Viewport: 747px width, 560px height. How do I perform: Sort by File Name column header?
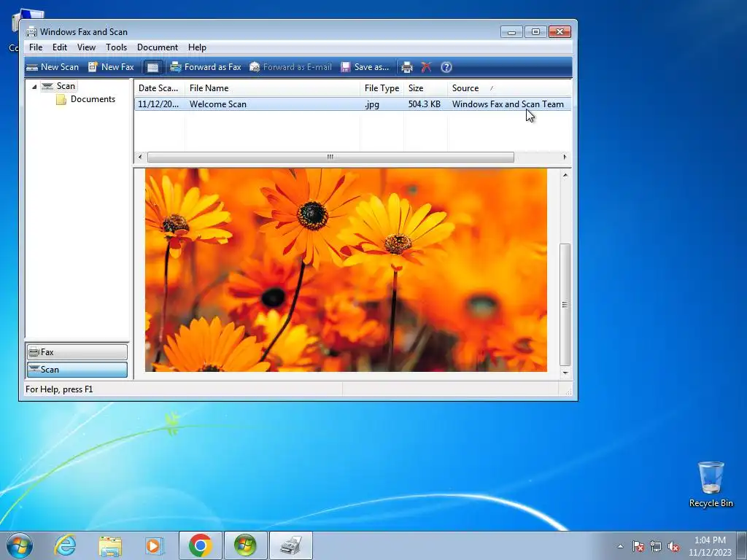(x=272, y=88)
